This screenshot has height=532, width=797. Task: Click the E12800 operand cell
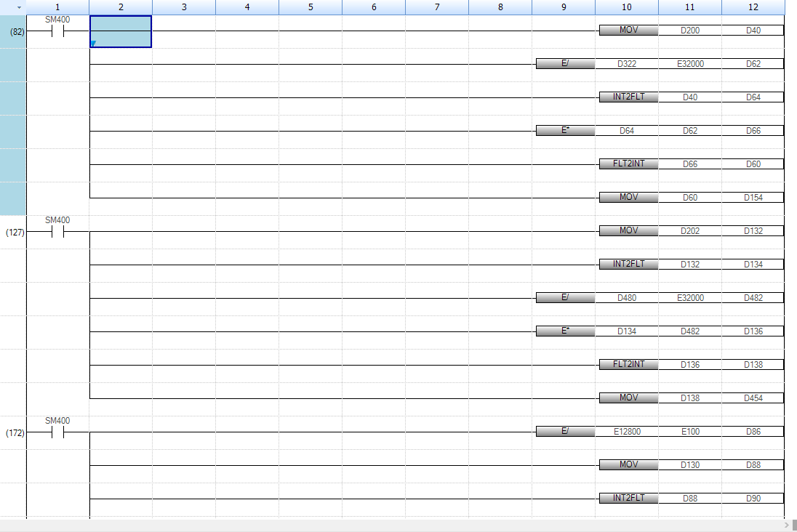[x=626, y=432]
